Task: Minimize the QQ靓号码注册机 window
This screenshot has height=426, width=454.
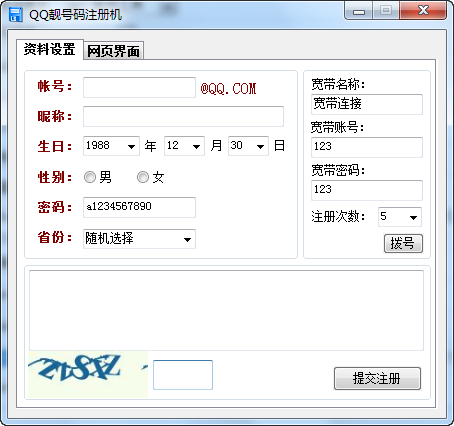Action: point(359,11)
